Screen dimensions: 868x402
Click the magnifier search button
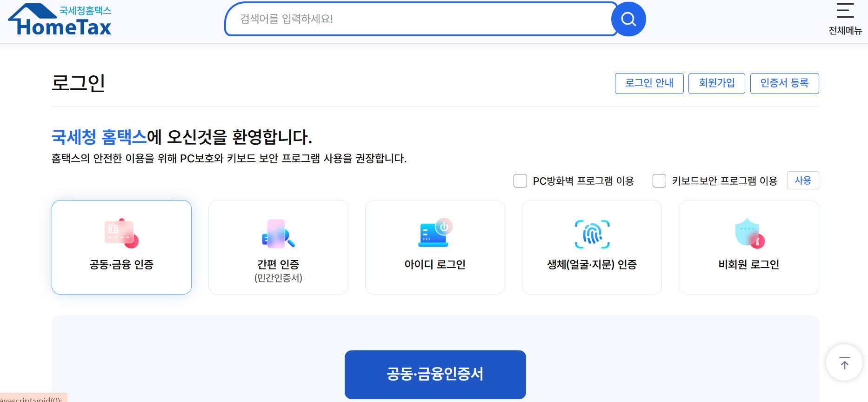628,19
